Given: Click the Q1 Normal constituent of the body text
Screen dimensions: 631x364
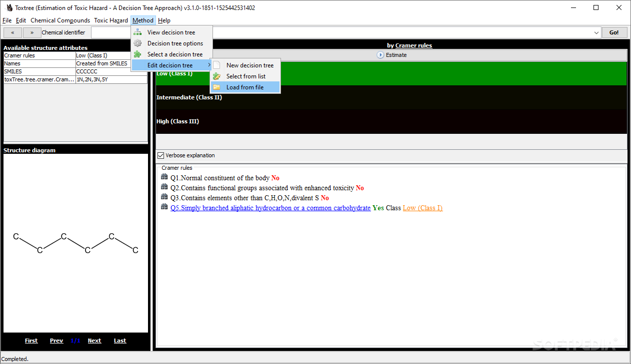Looking at the screenshot, I should pos(219,178).
